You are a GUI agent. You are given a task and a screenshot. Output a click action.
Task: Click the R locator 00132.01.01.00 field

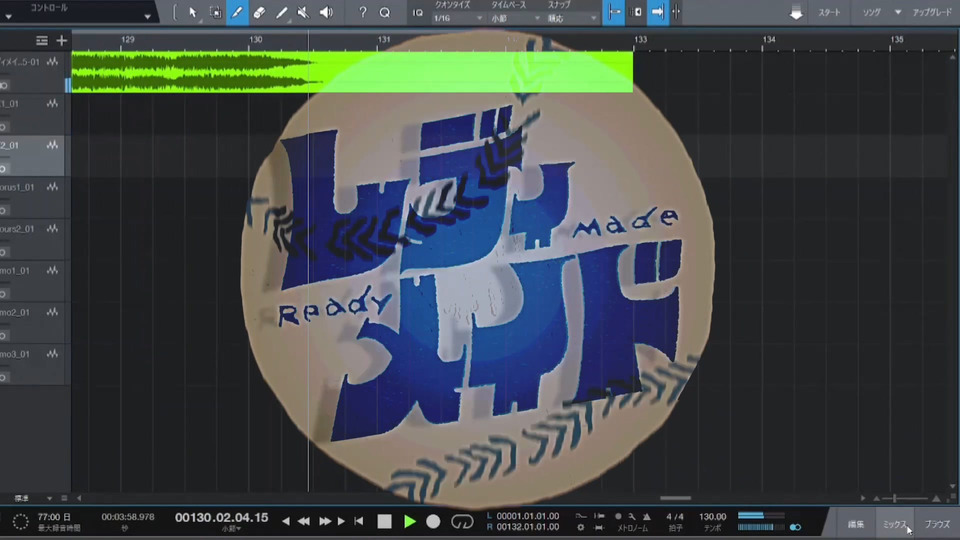[x=527, y=527]
